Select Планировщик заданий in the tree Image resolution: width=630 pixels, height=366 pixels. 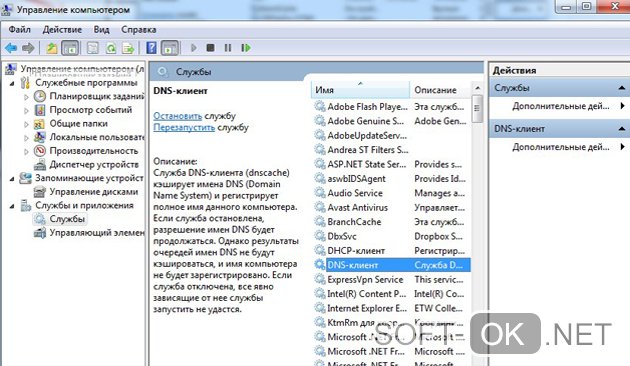tap(96, 96)
